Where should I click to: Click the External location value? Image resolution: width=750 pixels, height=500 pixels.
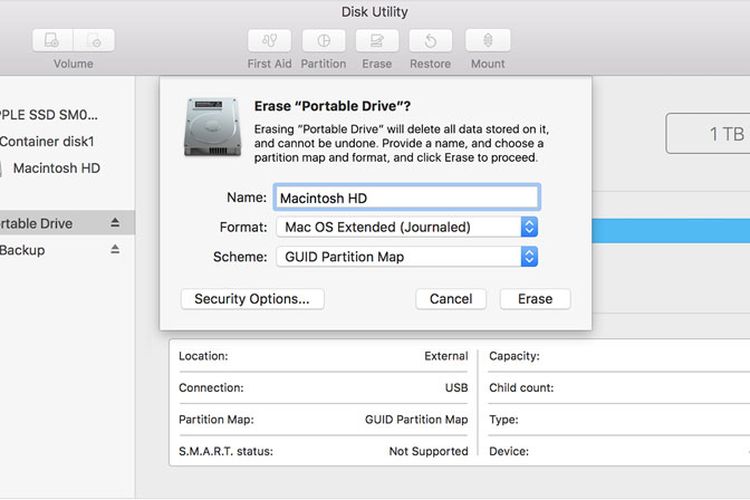point(446,356)
